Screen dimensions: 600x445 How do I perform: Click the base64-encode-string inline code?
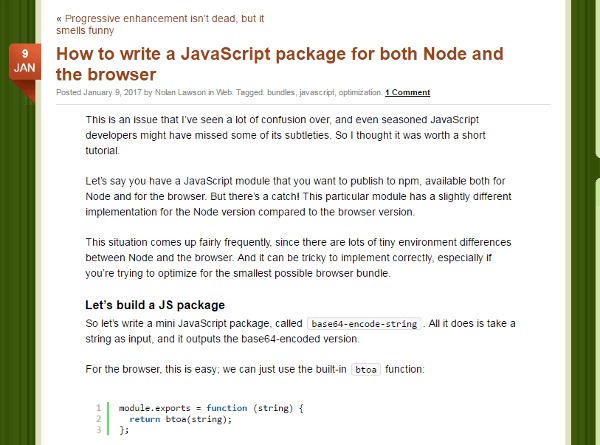365,325
